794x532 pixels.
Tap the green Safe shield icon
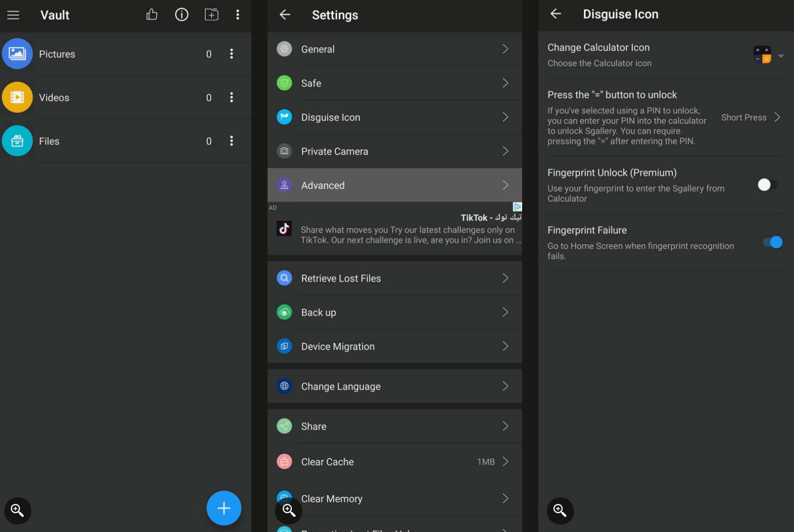(284, 83)
